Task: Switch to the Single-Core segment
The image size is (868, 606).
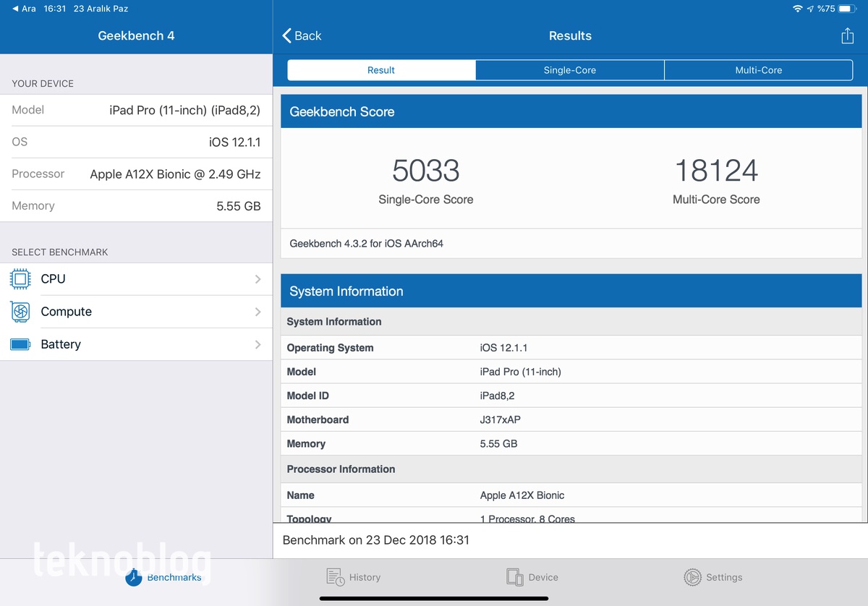Action: pos(570,70)
